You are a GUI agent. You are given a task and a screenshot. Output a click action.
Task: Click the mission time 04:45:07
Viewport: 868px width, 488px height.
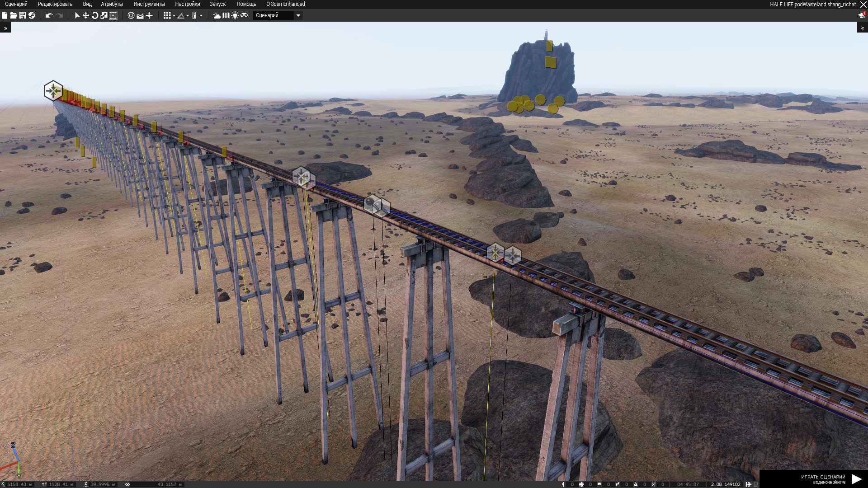point(688,484)
